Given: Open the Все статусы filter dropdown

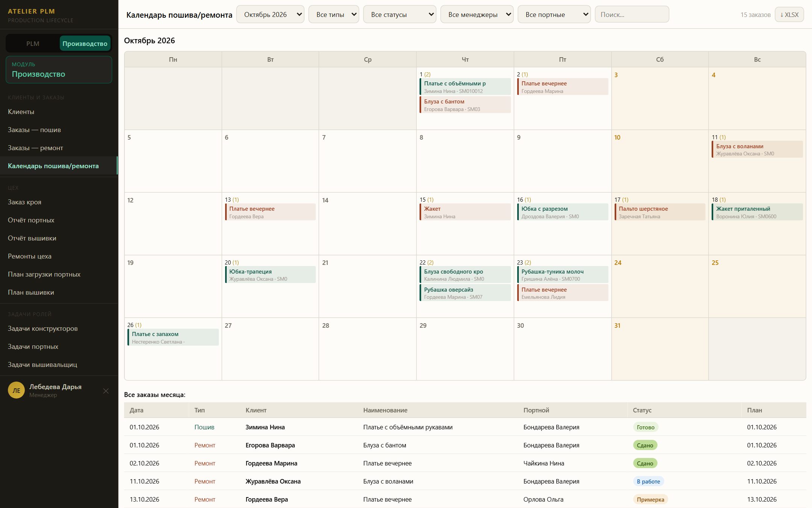Looking at the screenshot, I should [x=400, y=14].
